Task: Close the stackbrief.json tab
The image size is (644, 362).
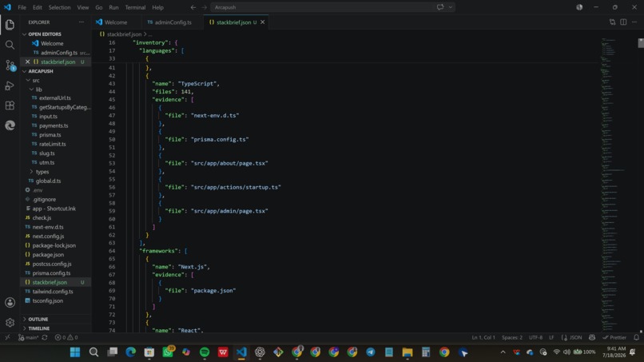Action: click(x=262, y=22)
